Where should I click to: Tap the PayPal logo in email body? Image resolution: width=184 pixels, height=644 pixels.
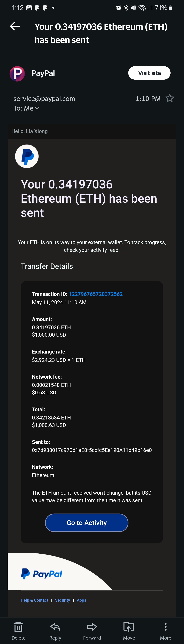[x=27, y=157]
